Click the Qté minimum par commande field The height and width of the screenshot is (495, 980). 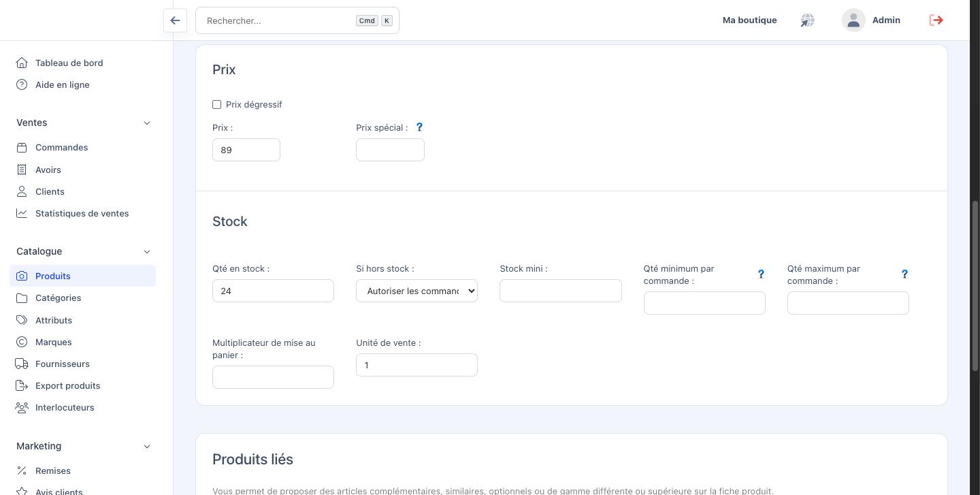[704, 303]
